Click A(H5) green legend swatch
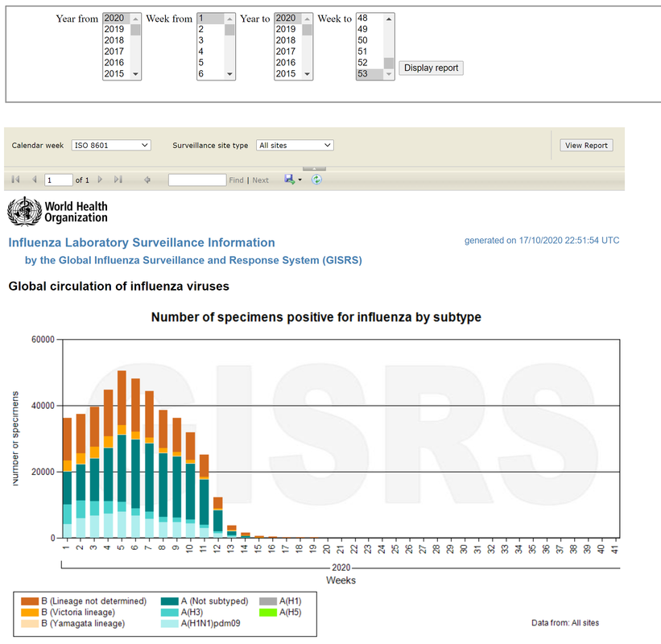Screen dimensions: 661x644 [268, 613]
